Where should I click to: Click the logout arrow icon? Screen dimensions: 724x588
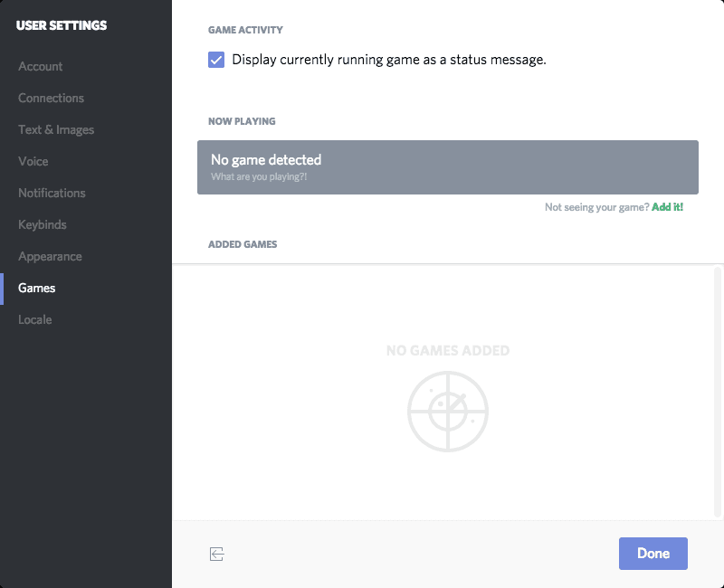pyautogui.click(x=216, y=554)
